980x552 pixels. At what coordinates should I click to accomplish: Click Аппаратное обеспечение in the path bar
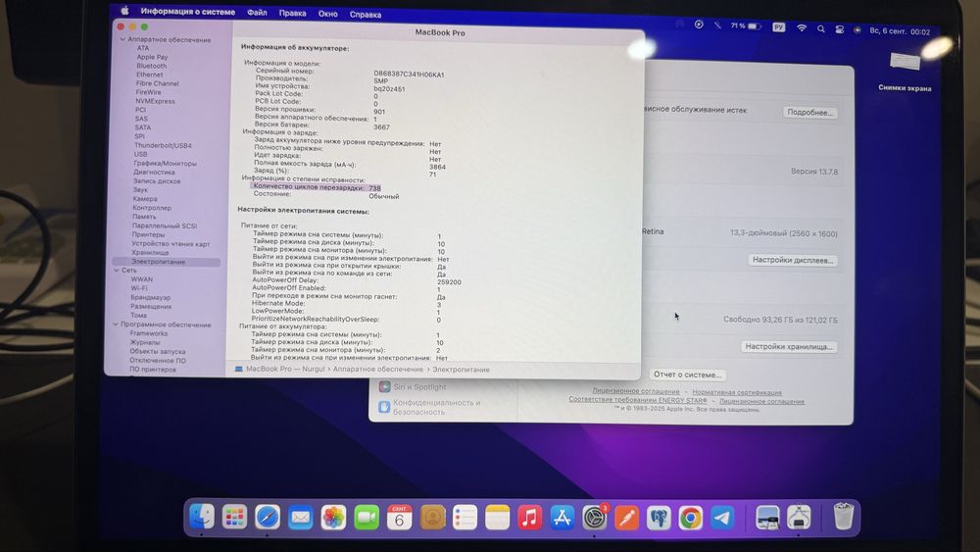click(377, 370)
